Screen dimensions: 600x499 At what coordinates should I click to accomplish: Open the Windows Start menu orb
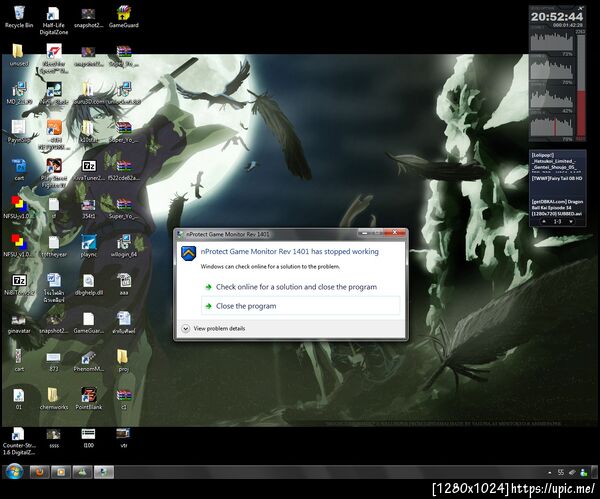(14, 471)
